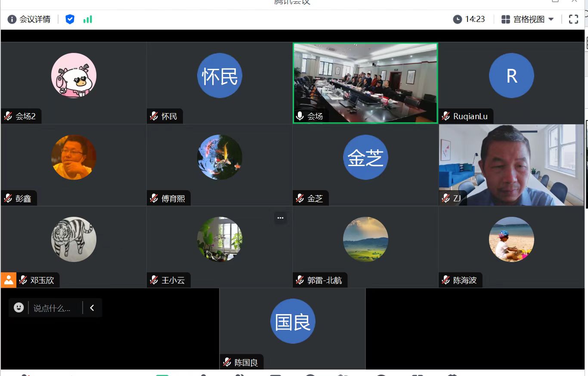Unmute 怀民's microphone
Viewport: 588px width, 376px height.
tap(154, 116)
